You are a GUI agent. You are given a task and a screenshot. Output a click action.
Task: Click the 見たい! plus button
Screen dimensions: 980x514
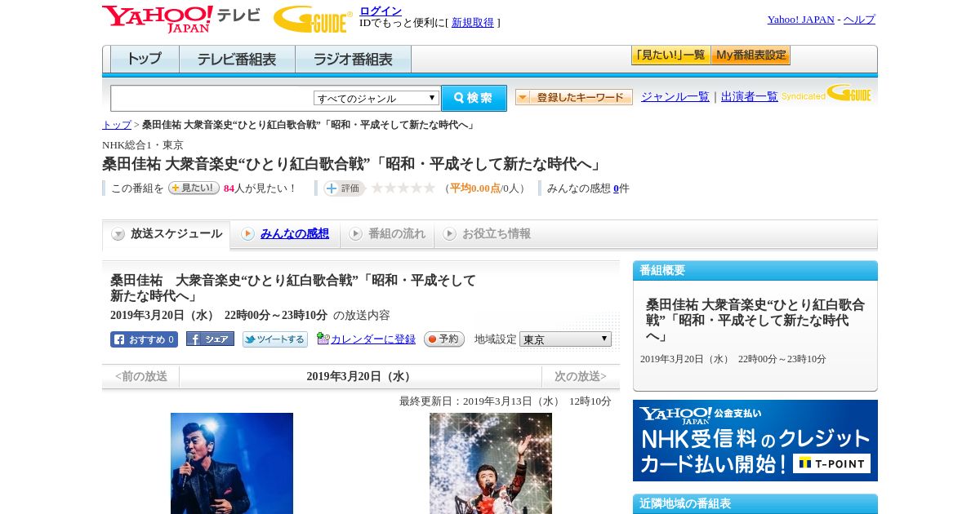coord(194,188)
